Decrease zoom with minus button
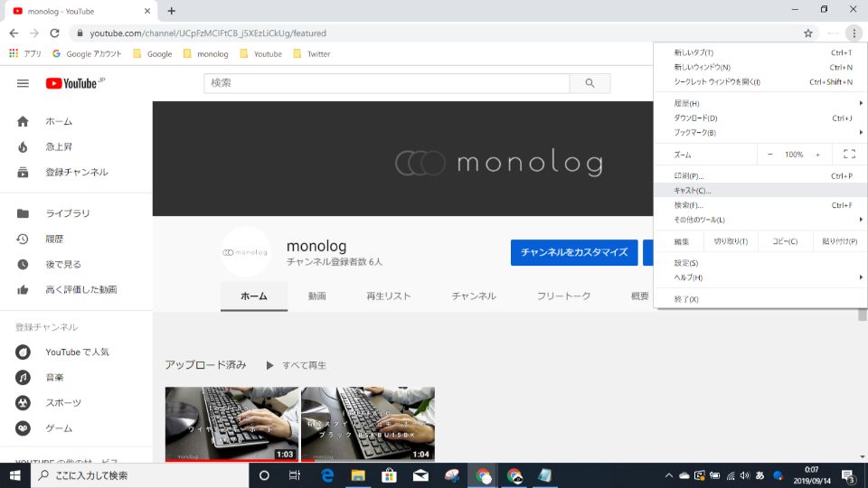Image resolution: width=868 pixels, height=488 pixels. (x=770, y=155)
